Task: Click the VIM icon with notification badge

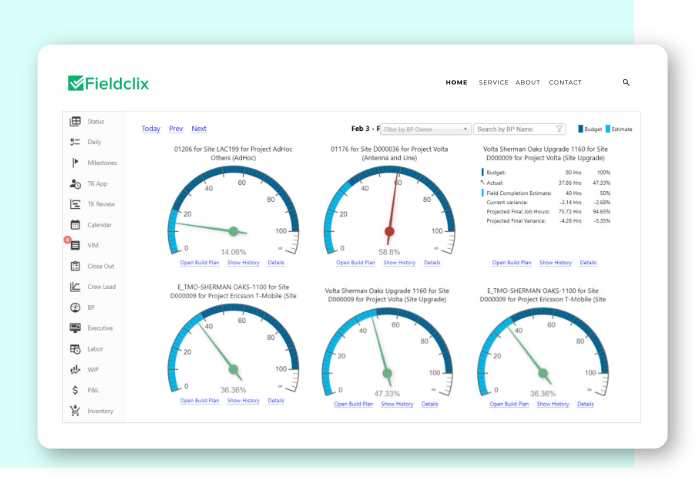Action: pos(75,245)
